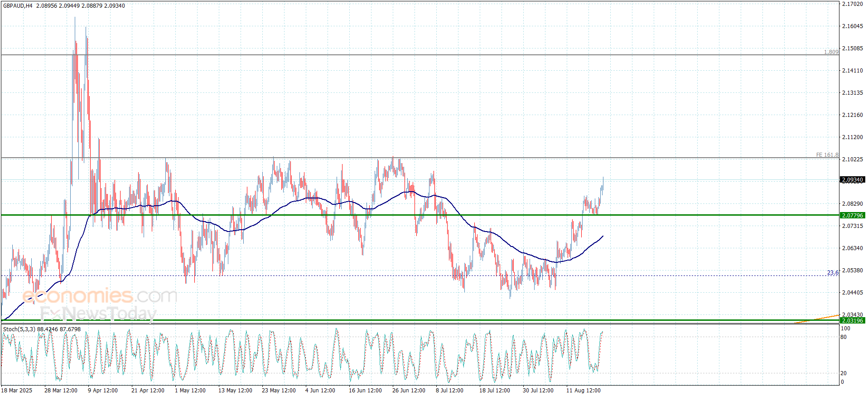868x396 pixels.
Task: Click the 2.11200 price axis value
Action: pos(852,137)
